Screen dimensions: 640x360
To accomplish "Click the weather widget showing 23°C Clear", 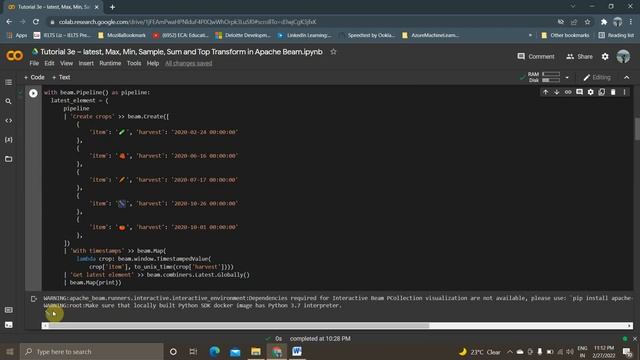I will [480, 351].
